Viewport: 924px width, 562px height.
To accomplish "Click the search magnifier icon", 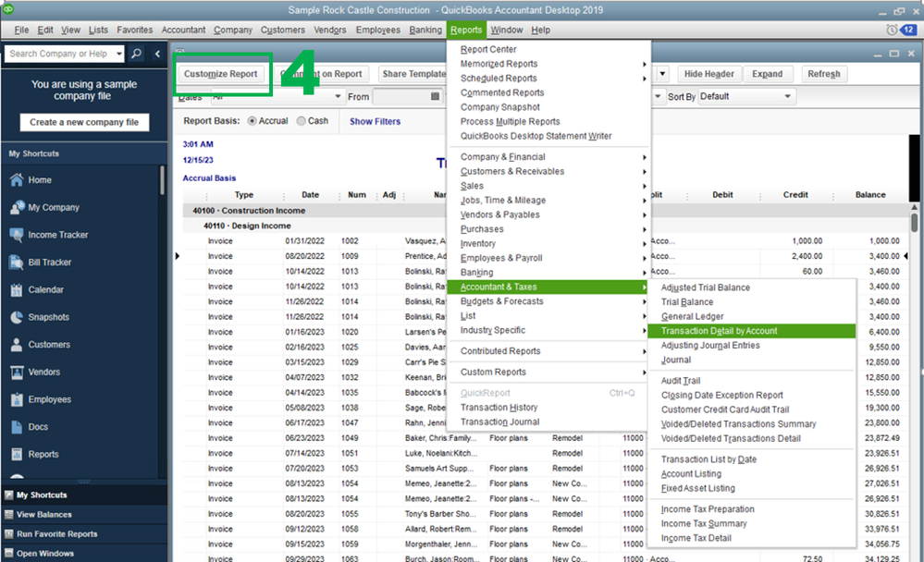I will tap(136, 54).
